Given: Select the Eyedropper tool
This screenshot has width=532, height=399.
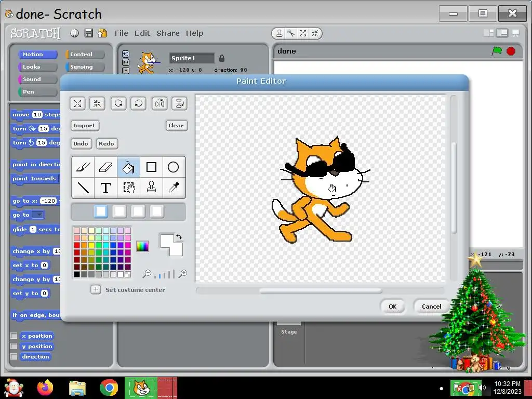Looking at the screenshot, I should 174,187.
